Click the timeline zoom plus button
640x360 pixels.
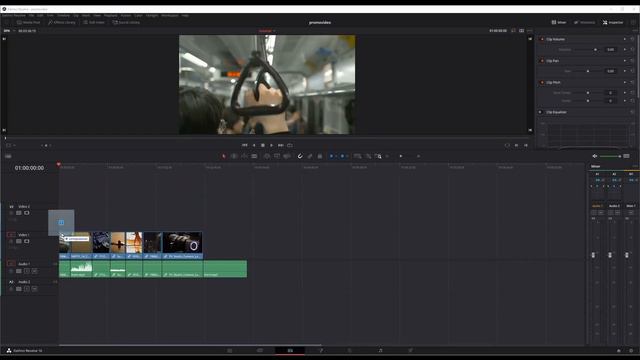418,156
